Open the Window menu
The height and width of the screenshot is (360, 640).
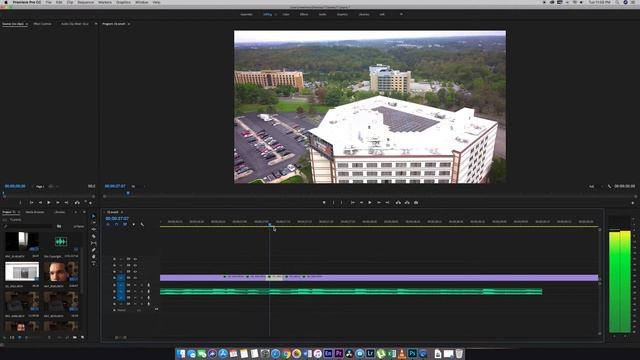[x=142, y=2]
